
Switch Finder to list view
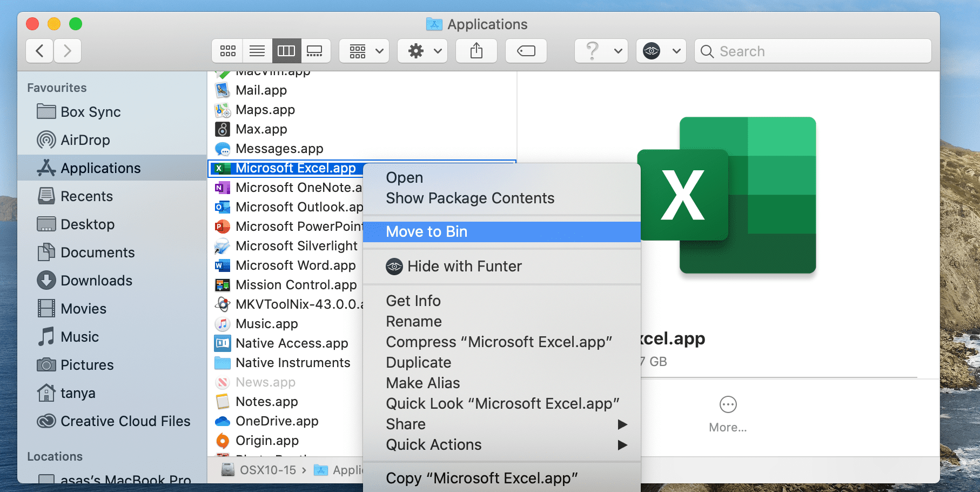(257, 50)
